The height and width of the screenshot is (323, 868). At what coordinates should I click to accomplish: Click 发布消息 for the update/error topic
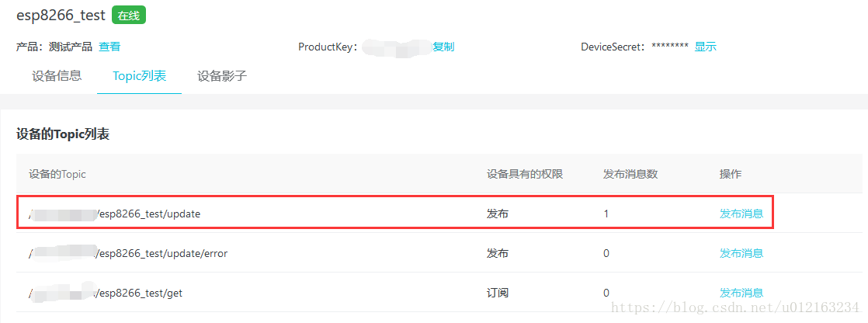click(741, 253)
